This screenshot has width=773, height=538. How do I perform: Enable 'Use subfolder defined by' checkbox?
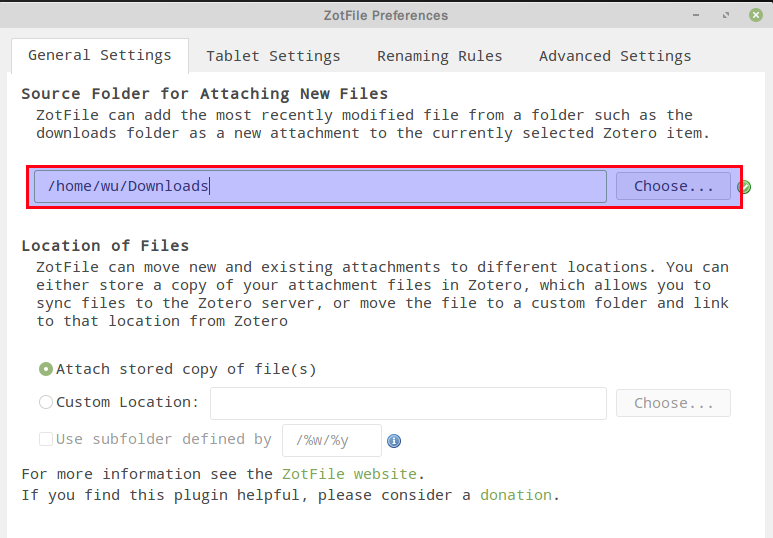(46, 439)
